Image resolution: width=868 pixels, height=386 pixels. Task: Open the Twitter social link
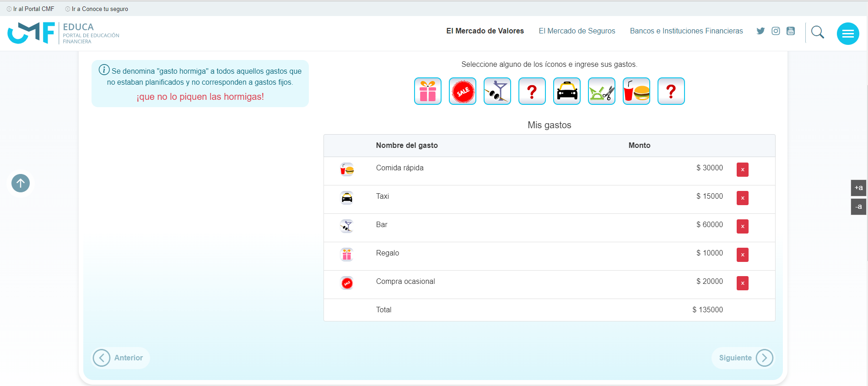(760, 31)
